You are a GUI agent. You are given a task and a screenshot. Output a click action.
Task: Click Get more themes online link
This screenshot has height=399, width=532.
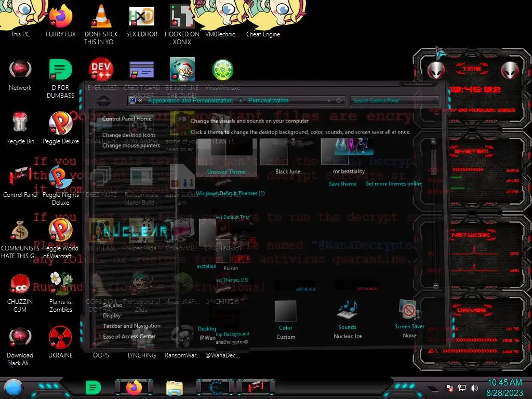(x=394, y=184)
